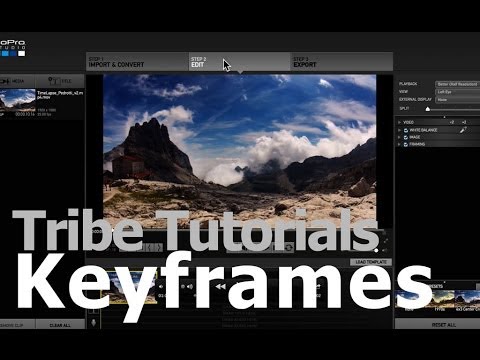The height and width of the screenshot is (360, 480).
Task: Select the timeline clip thumbnail
Action: [128, 288]
